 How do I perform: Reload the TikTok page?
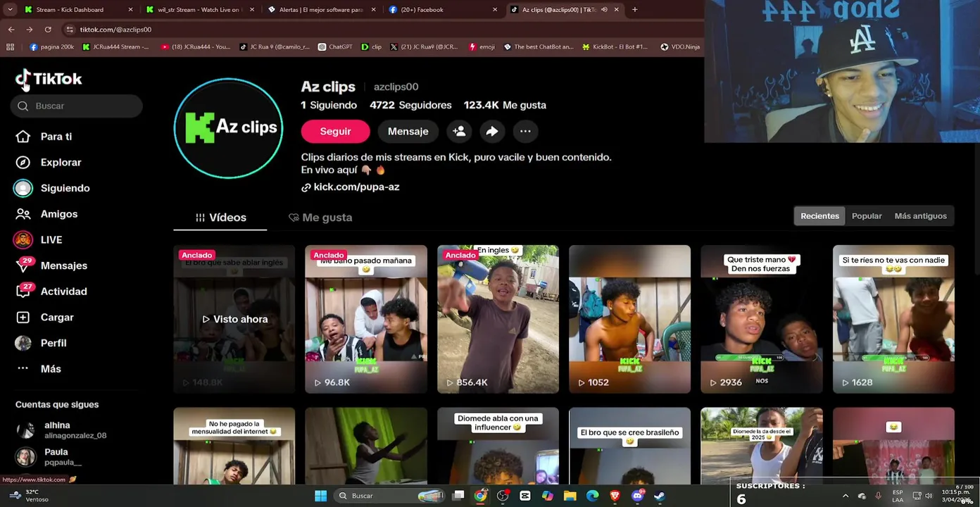(48, 30)
